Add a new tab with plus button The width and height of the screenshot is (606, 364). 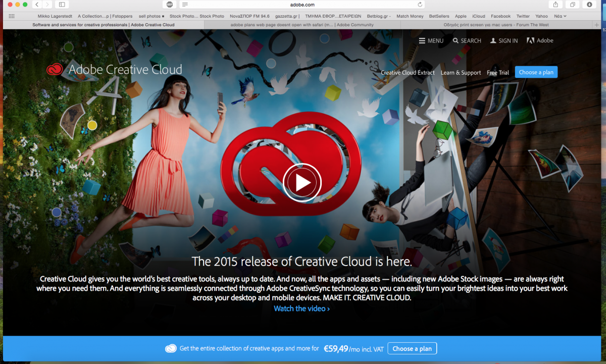597,25
